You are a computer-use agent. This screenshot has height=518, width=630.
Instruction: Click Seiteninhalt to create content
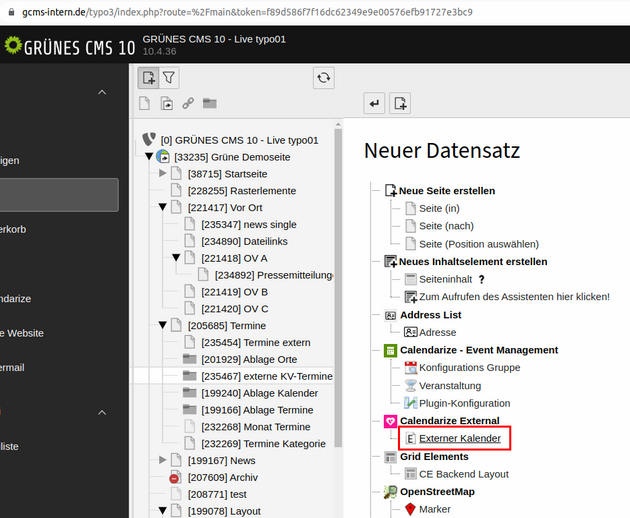click(x=446, y=279)
